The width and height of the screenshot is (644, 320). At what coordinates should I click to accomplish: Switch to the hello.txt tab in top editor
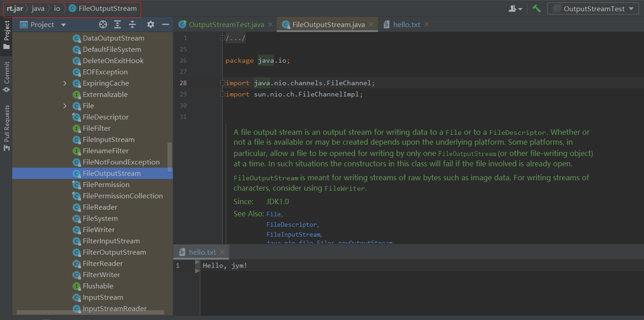pyautogui.click(x=406, y=25)
